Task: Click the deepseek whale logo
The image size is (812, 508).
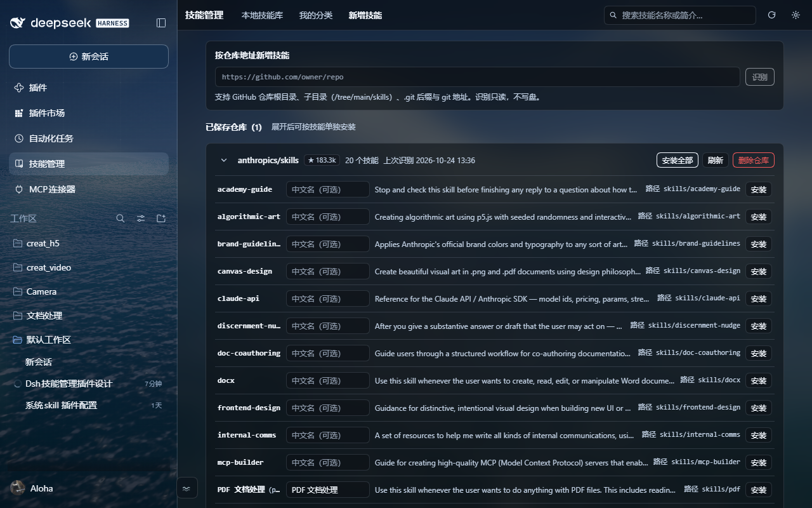Action: [18, 23]
